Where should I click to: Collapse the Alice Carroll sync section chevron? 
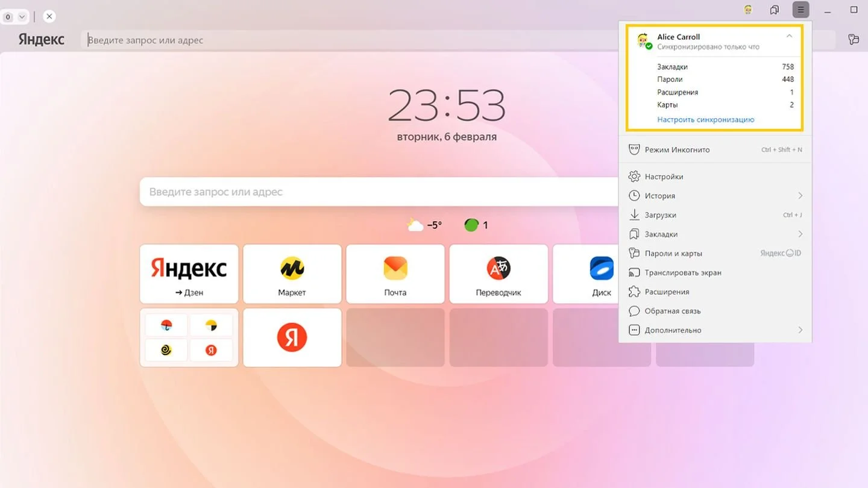coord(789,36)
